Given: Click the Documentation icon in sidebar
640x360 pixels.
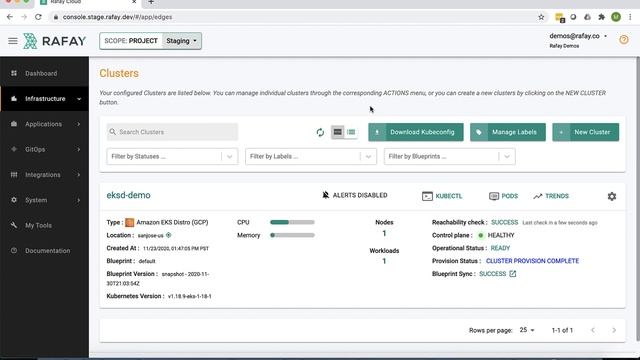Looking at the screenshot, I should click(14, 251).
